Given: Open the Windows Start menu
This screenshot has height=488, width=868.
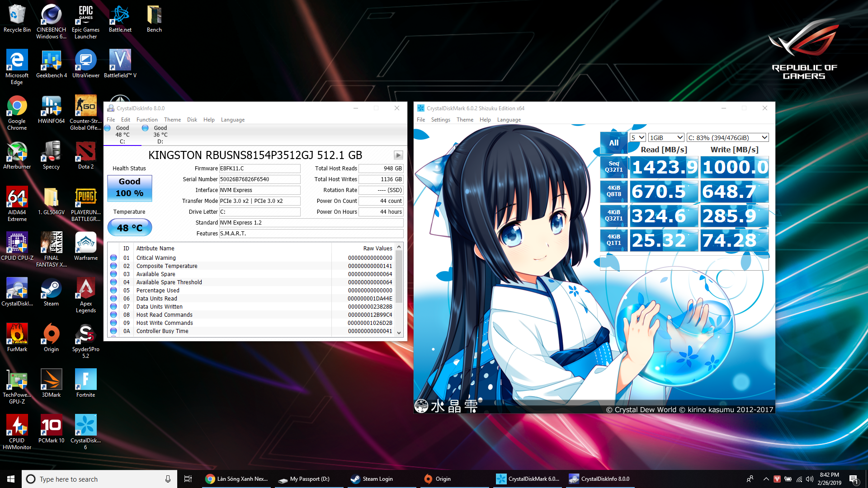Looking at the screenshot, I should 11,479.
